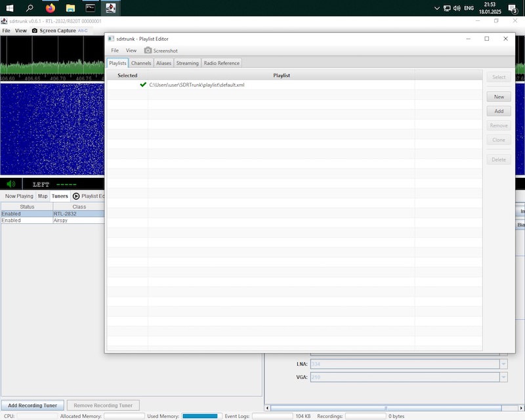Show hidden system tray icons
Image resolution: width=525 pixels, height=420 pixels.
click(436, 8)
